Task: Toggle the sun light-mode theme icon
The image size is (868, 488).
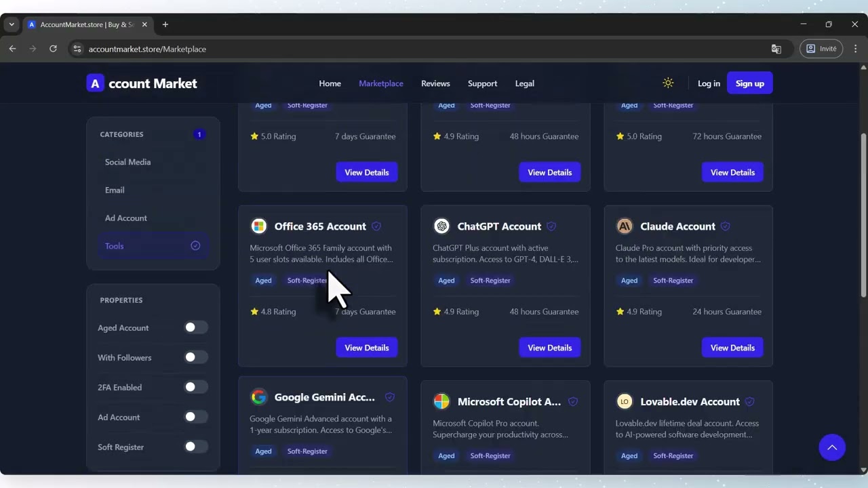Action: 668,83
